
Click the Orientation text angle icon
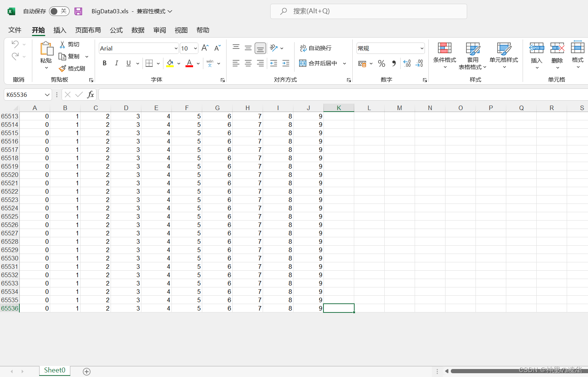pyautogui.click(x=274, y=48)
